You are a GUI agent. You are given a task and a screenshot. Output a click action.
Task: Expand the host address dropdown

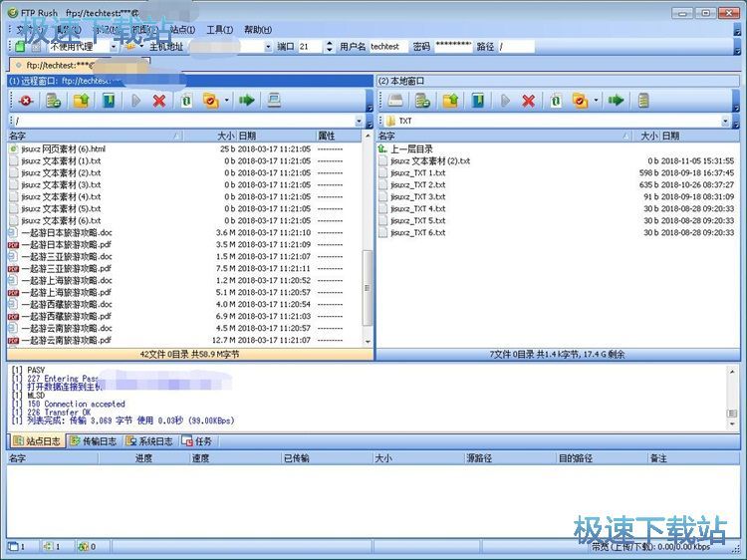click(x=268, y=47)
